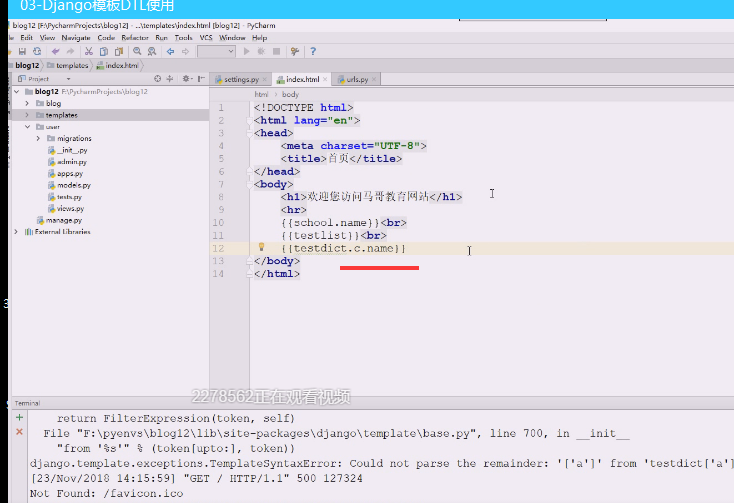Open the Navigate menu

[x=76, y=38]
